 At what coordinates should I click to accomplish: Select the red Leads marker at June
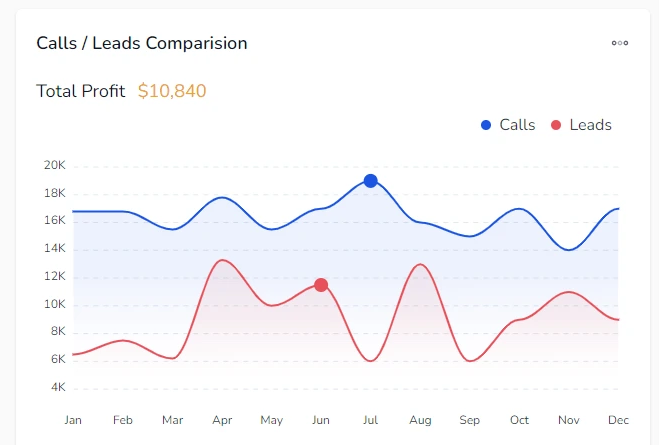pos(321,285)
